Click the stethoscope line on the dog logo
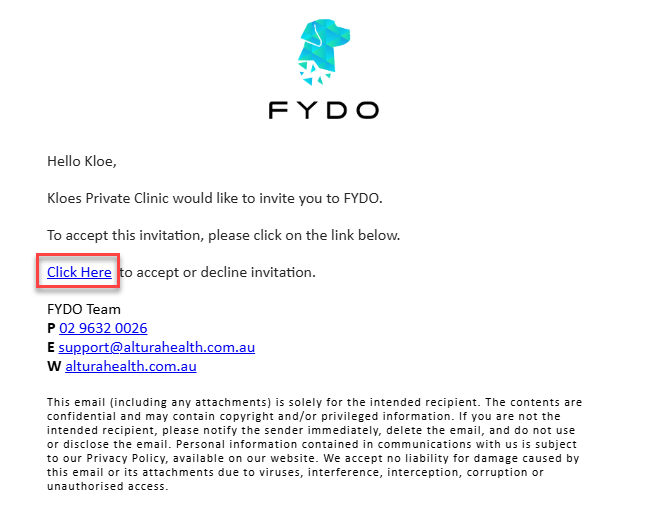This screenshot has height=506, width=646. (318, 35)
